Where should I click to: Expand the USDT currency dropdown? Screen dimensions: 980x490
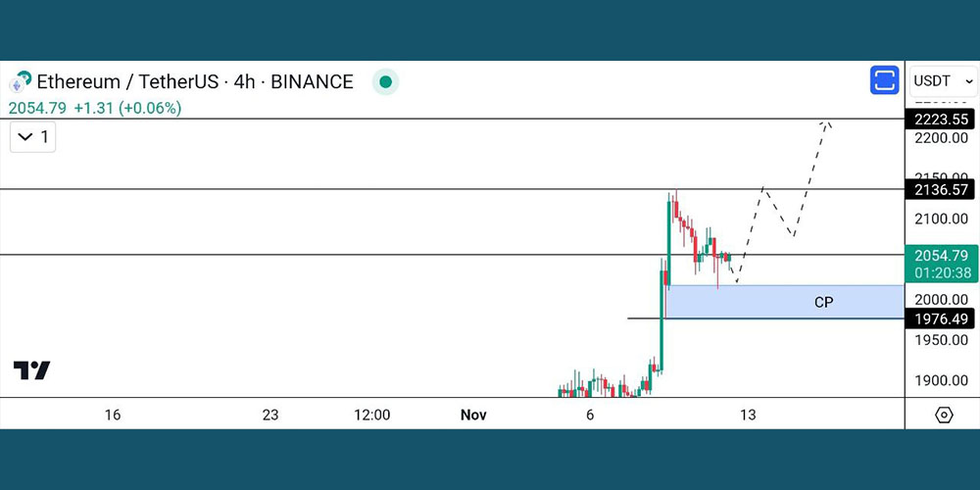tap(943, 80)
